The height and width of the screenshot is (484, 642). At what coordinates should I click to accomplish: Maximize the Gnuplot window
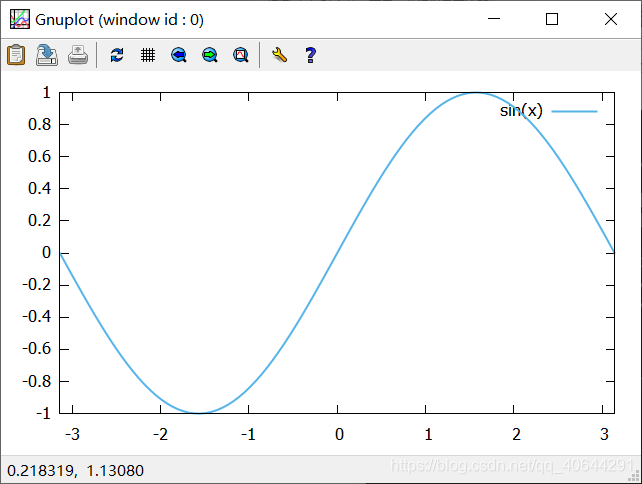pyautogui.click(x=552, y=19)
